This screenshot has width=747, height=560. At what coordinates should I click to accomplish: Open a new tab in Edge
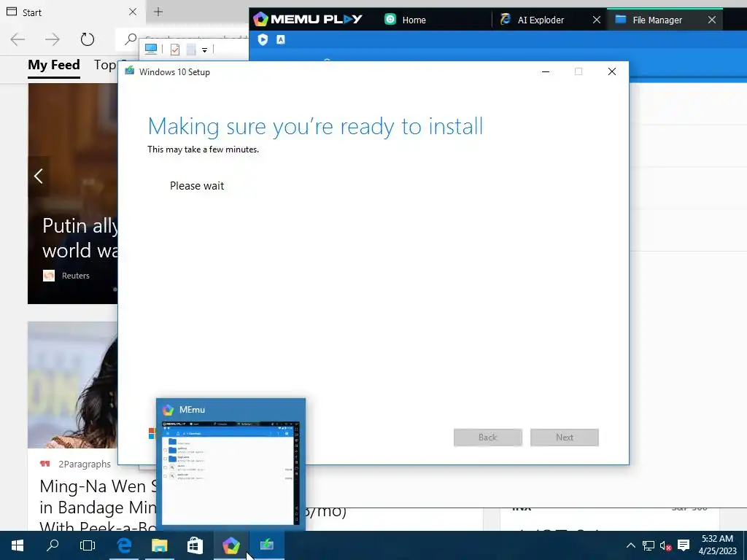coord(158,12)
